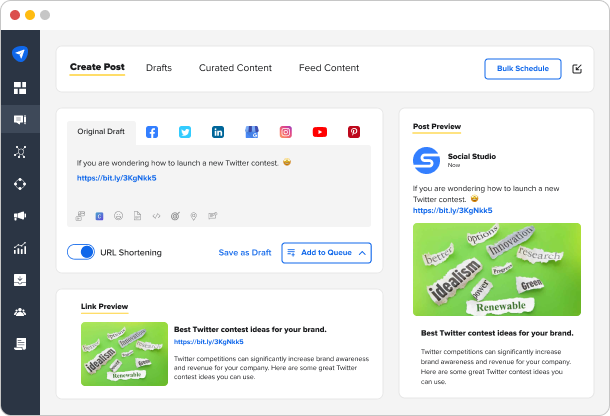Select the Facebook tab icon

[x=152, y=132]
